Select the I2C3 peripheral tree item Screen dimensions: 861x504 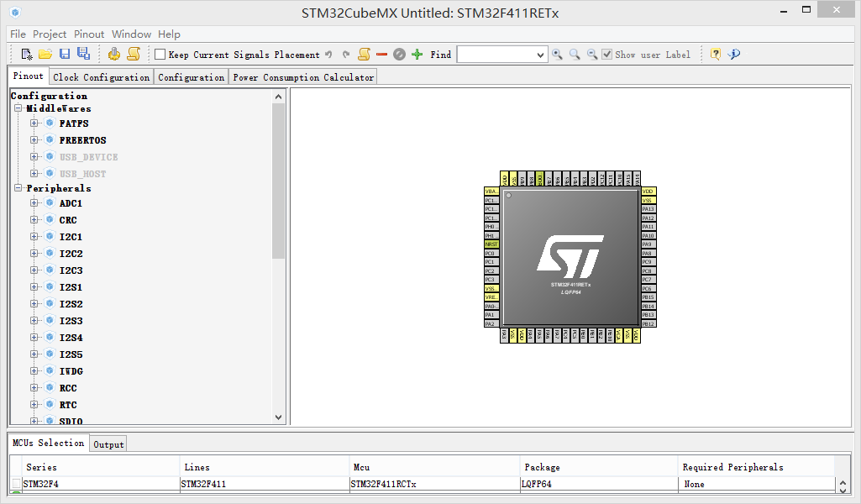coord(71,270)
